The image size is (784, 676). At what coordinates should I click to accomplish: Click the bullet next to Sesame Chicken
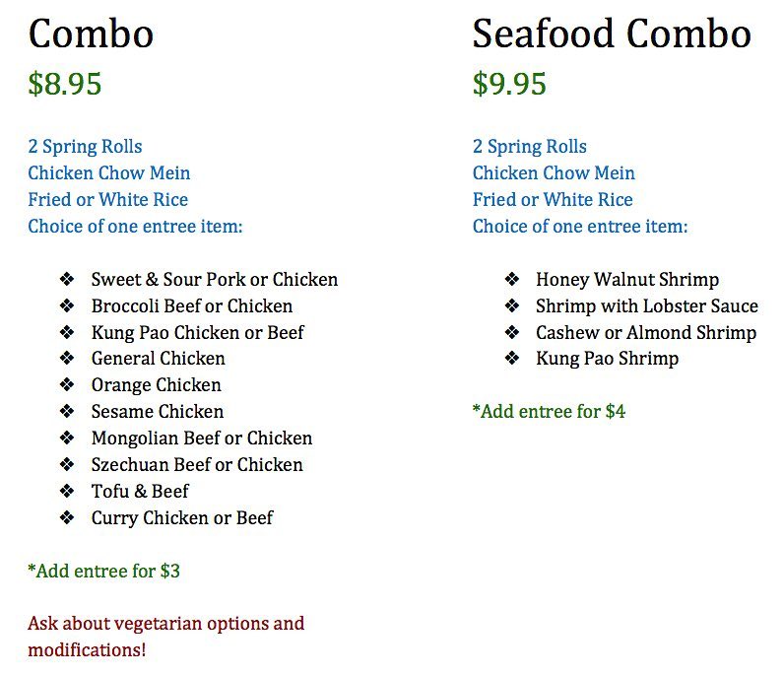tap(67, 412)
